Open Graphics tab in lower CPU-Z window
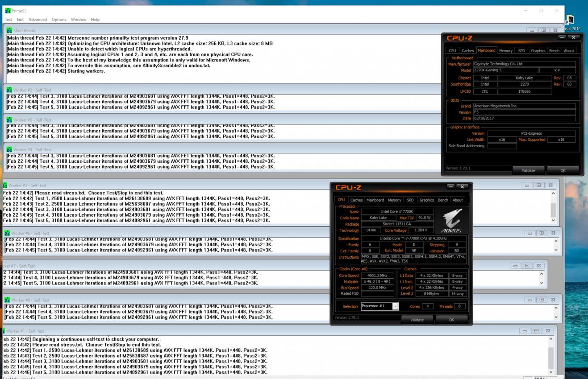 click(426, 200)
